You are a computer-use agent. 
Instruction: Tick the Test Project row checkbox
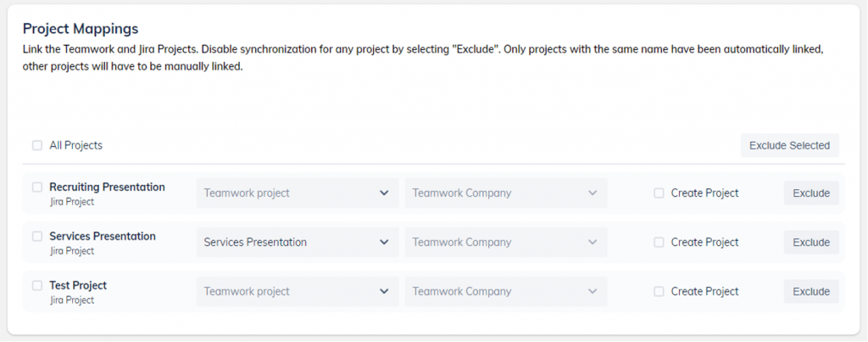click(37, 285)
